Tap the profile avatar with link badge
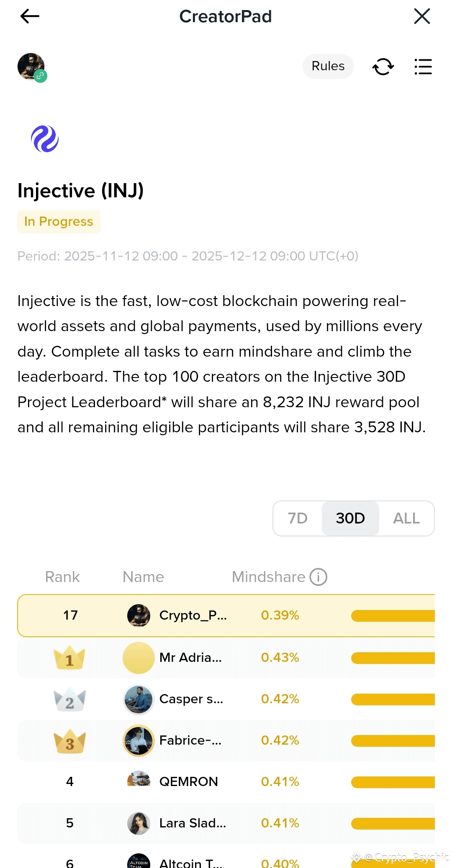The height and width of the screenshot is (868, 452). coord(32,67)
